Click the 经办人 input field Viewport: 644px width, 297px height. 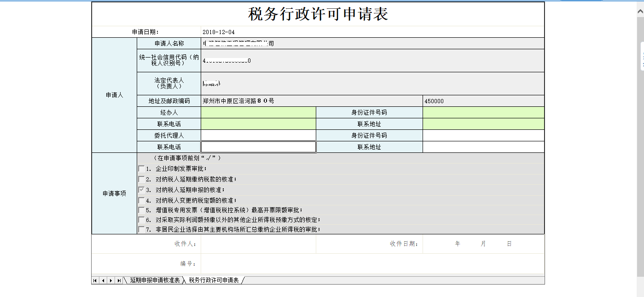point(258,112)
